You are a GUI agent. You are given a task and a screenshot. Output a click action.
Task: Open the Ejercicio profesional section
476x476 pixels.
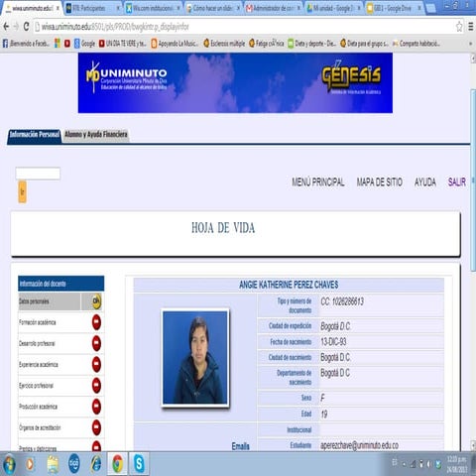tap(36, 386)
